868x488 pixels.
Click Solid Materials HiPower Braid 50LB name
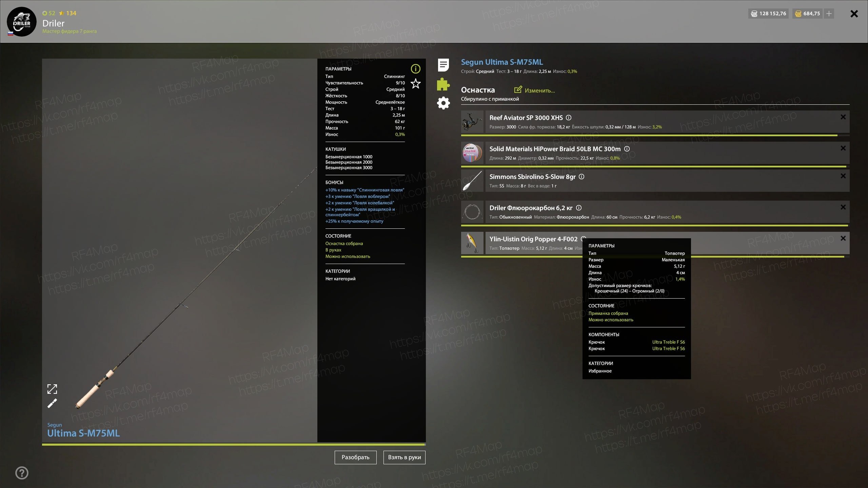555,149
